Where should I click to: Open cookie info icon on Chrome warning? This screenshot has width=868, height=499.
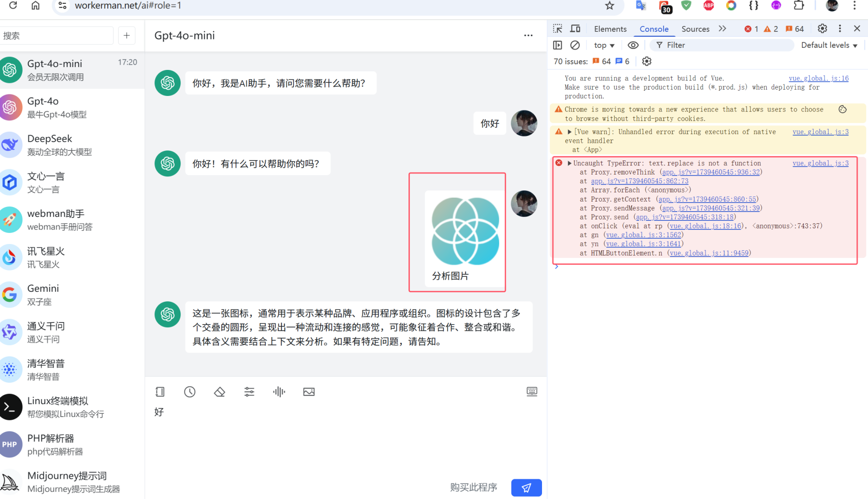[x=842, y=109]
